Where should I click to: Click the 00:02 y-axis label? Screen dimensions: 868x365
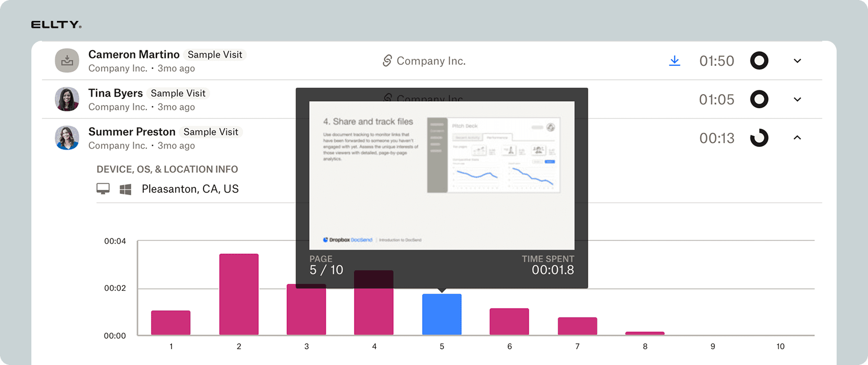(x=115, y=288)
